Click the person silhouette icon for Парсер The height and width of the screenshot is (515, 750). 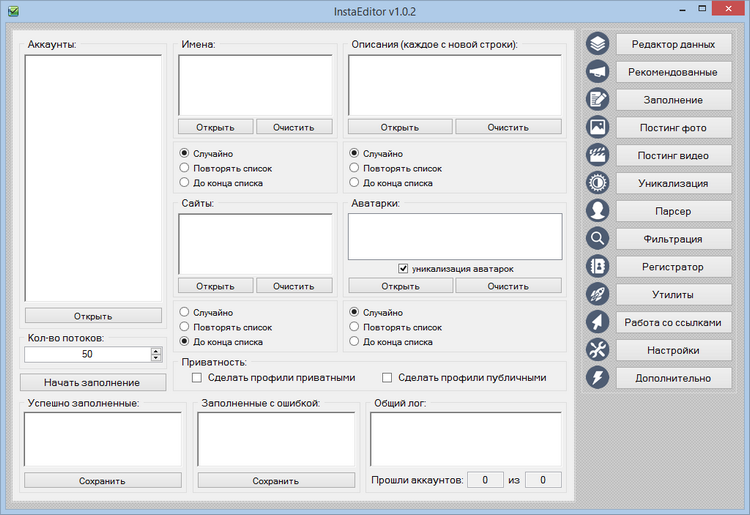click(x=598, y=211)
